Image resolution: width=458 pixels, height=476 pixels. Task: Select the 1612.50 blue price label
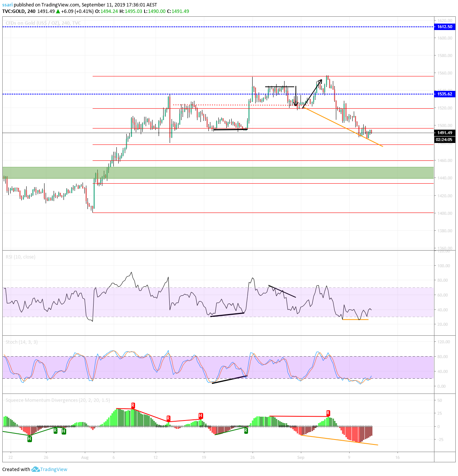[x=445, y=27]
